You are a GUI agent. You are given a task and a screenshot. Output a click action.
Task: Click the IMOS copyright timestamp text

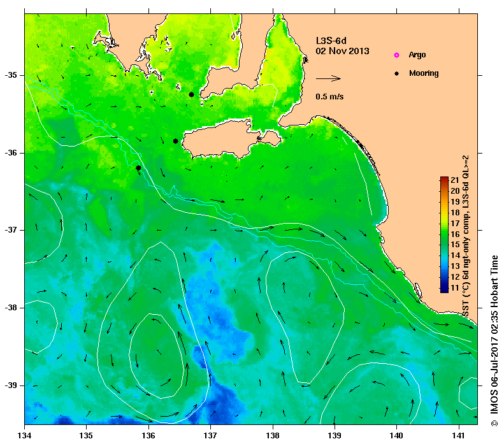[494, 341]
